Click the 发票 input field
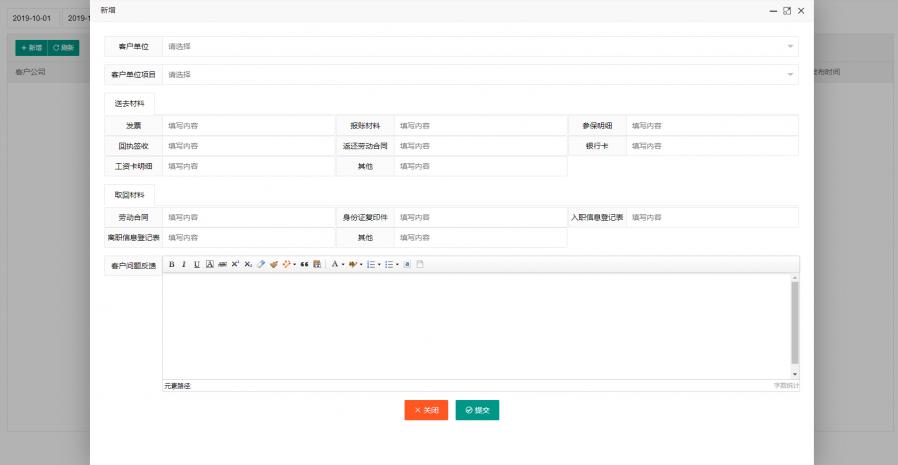Image resolution: width=898 pixels, height=465 pixels. [x=248, y=126]
